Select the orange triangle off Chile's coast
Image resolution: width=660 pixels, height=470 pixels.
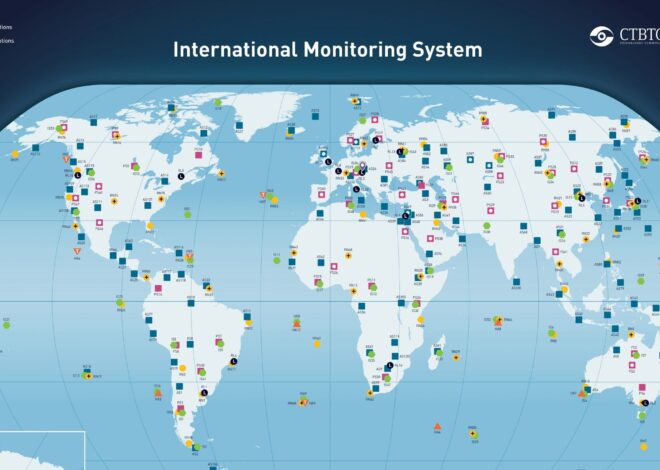(x=158, y=393)
